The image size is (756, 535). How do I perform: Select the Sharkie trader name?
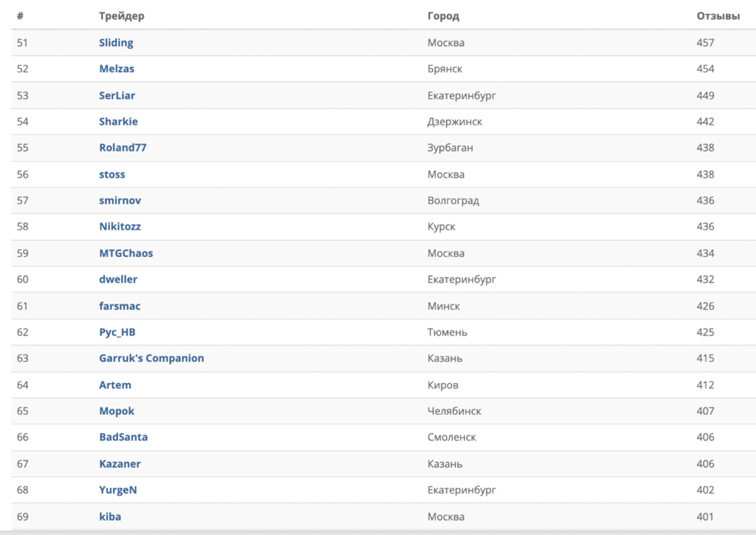click(x=118, y=122)
